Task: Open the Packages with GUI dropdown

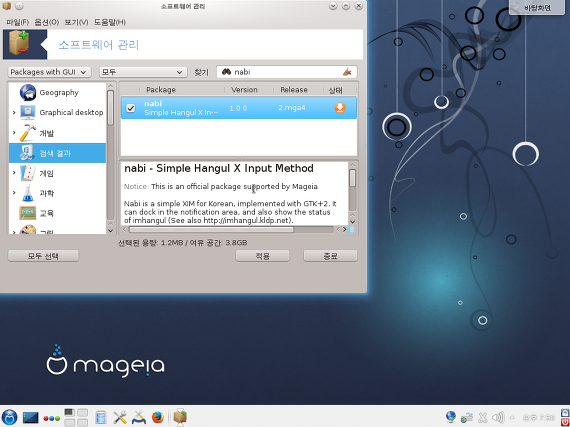Action: click(49, 72)
